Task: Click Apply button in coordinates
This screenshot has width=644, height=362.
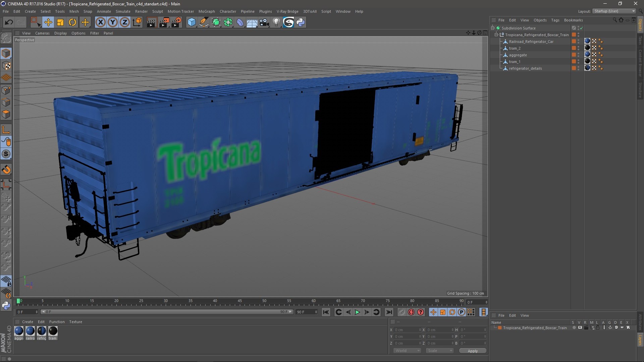Action: [x=473, y=351]
